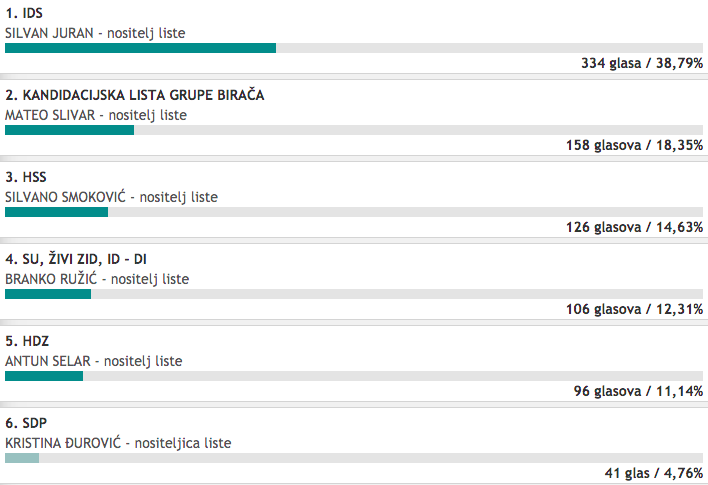This screenshot has width=708, height=485.
Task: Click 106 glasova / 12,31% result
Action: click(x=634, y=309)
